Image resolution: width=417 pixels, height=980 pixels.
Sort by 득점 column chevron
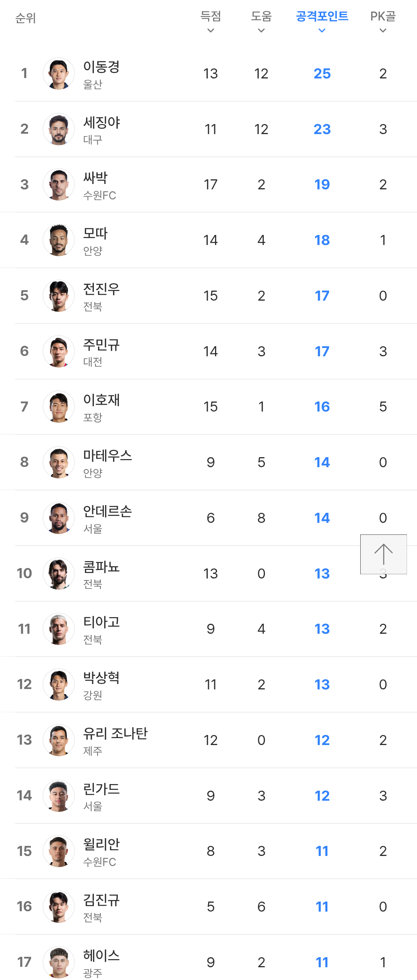(210, 31)
